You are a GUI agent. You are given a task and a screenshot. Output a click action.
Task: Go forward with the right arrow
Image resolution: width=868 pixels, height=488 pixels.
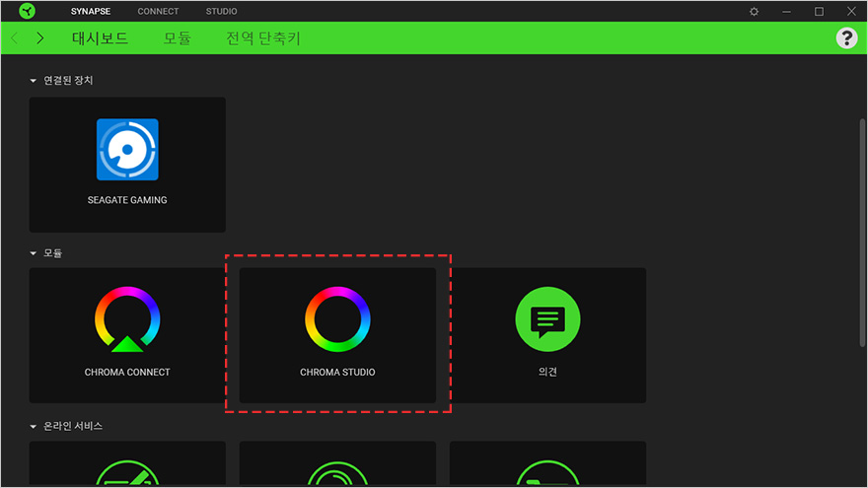click(x=39, y=38)
